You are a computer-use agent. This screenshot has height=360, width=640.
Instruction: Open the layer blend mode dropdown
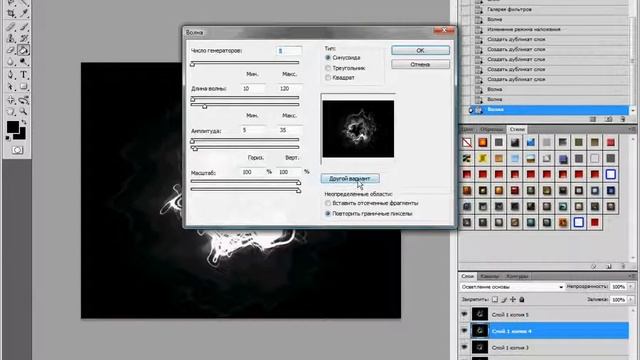(x=512, y=287)
